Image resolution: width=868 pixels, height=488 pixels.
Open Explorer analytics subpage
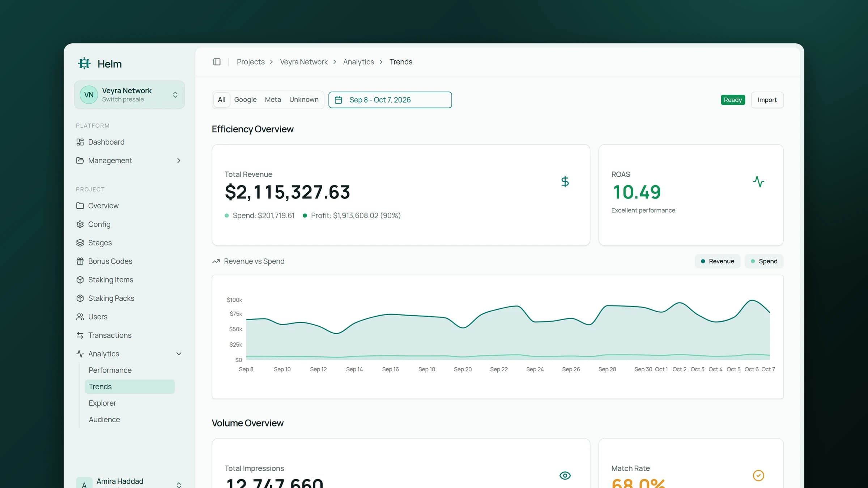click(x=129, y=403)
